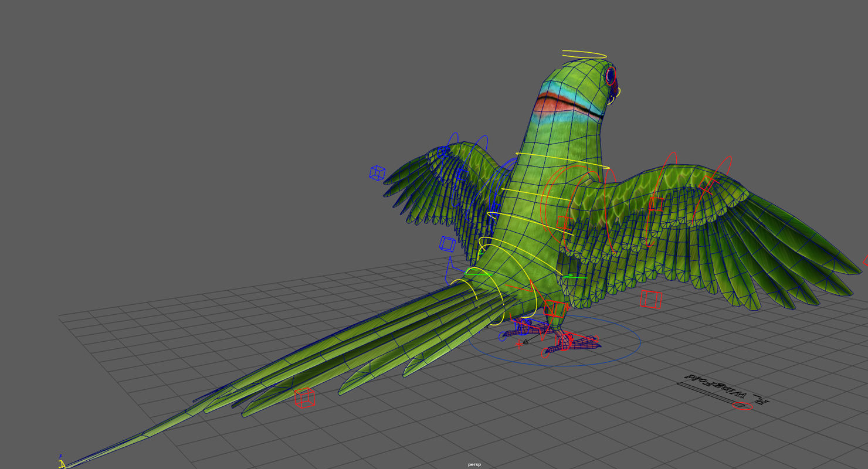Select the outermost red ellipse on right wing
The height and width of the screenshot is (469, 868).
click(x=712, y=191)
